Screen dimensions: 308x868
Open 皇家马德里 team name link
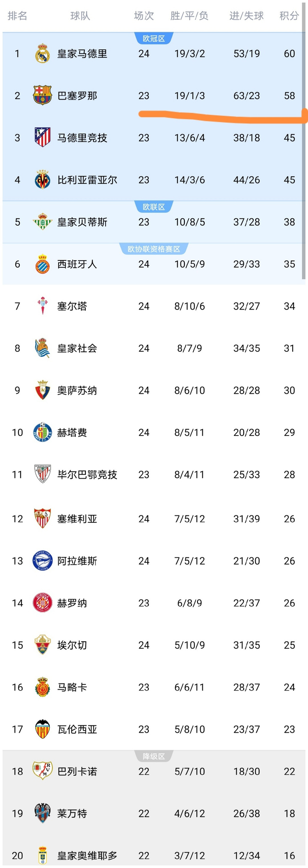point(82,54)
